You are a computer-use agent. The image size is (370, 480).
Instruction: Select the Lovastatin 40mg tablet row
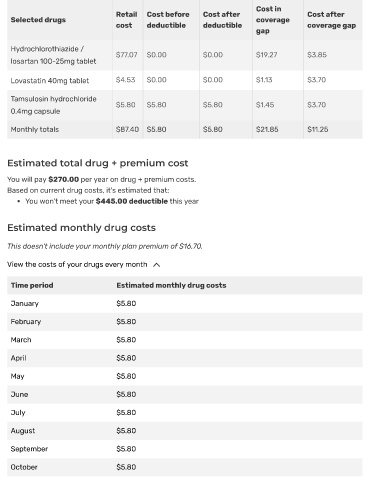point(185,80)
